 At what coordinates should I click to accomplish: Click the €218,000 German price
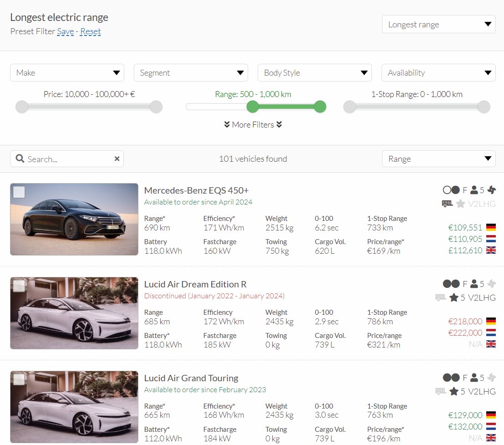465,322
